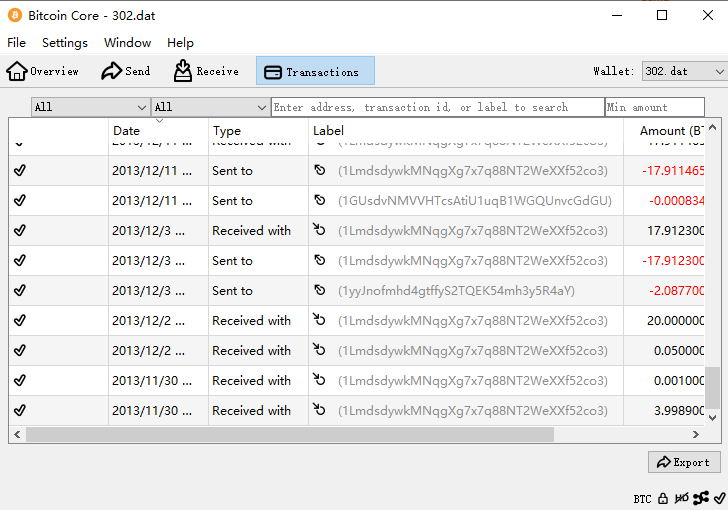Viewport: 728px width, 510px height.
Task: Open the Send coins page
Action: click(x=126, y=71)
